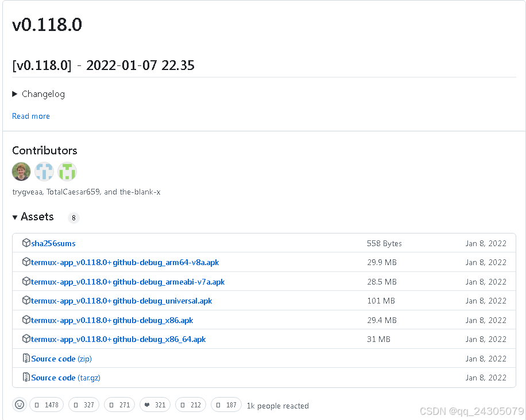Download the universal debug apk
Viewport: 526px width, 420px height.
click(x=121, y=301)
